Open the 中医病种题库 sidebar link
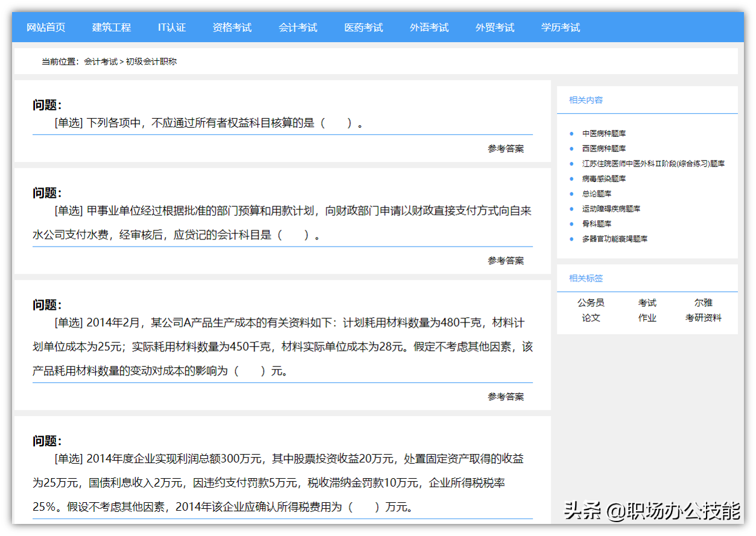756x536 pixels. (x=605, y=133)
